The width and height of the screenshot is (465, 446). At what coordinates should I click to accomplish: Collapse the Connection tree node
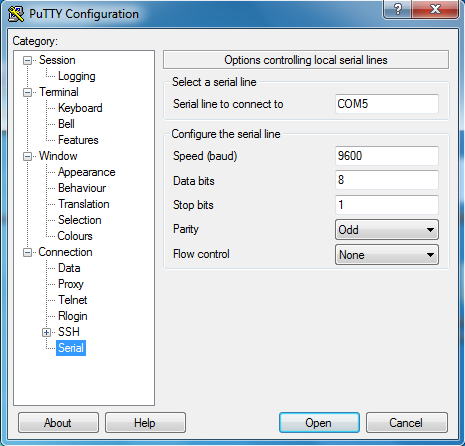[x=27, y=252]
